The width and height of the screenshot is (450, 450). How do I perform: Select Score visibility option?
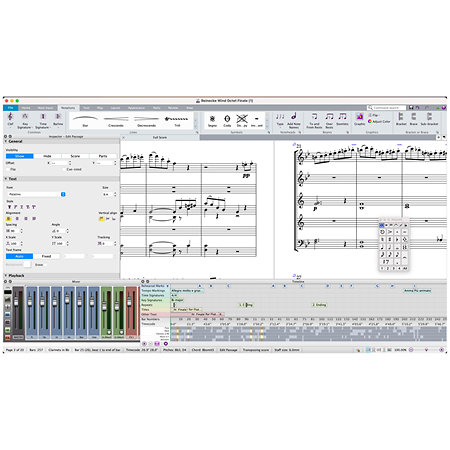[x=75, y=156]
